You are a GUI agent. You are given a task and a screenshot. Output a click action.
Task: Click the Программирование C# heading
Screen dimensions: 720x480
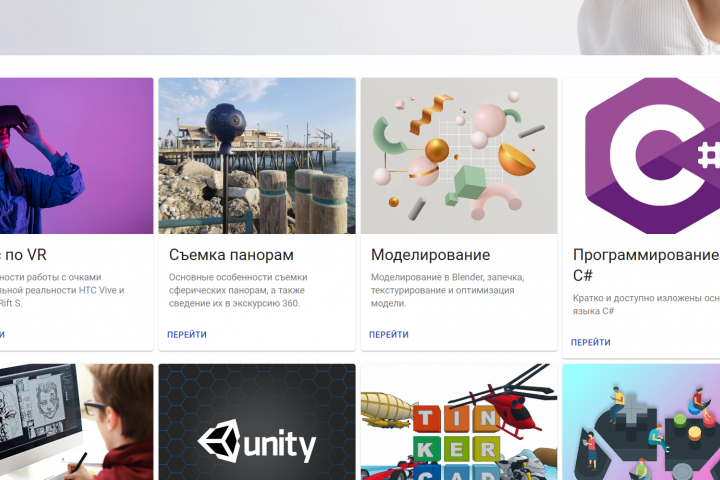646,265
